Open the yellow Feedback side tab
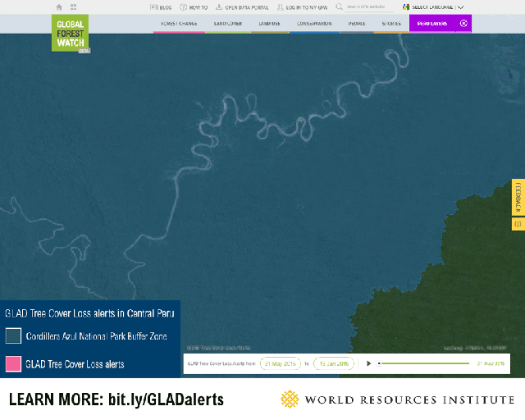 pyautogui.click(x=518, y=197)
